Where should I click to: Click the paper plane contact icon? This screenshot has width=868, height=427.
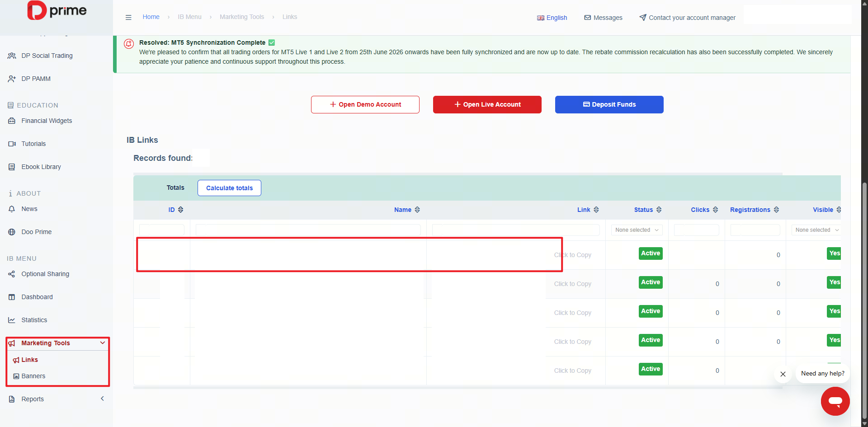click(642, 18)
